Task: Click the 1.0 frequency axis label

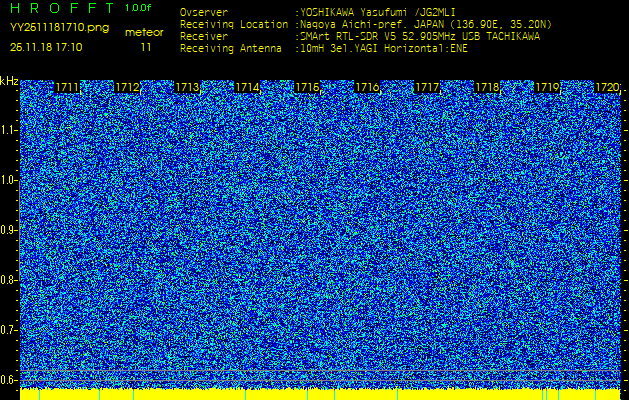Action: (8, 180)
